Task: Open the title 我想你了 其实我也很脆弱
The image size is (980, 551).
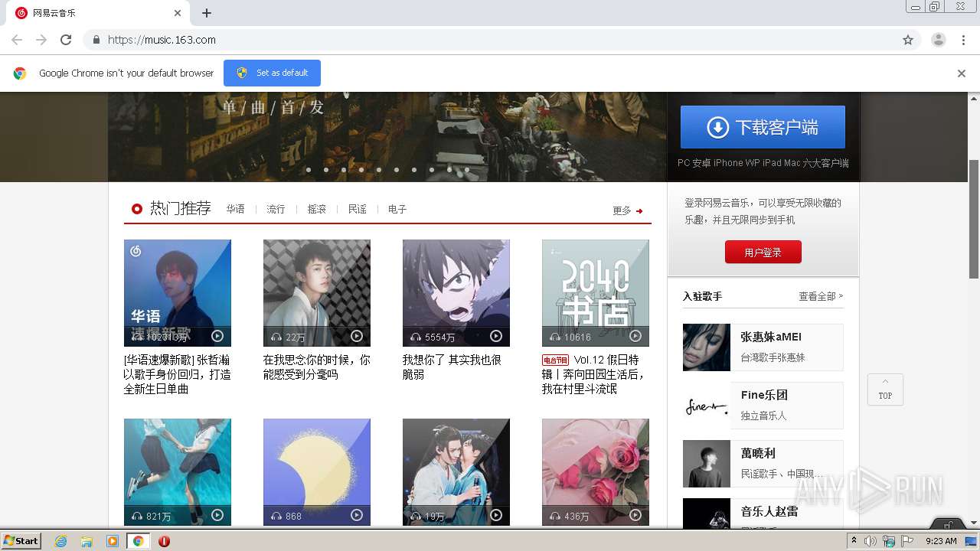Action: 452,367
